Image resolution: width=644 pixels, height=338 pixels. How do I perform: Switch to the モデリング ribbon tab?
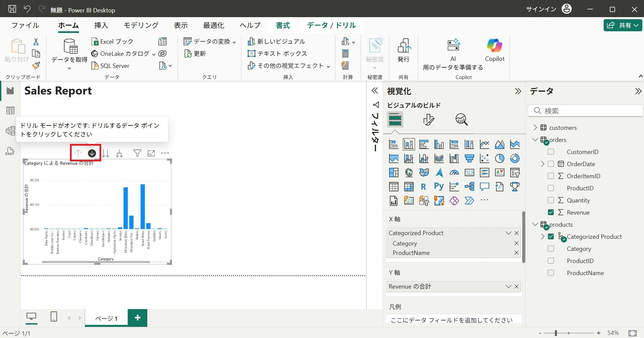click(x=141, y=25)
